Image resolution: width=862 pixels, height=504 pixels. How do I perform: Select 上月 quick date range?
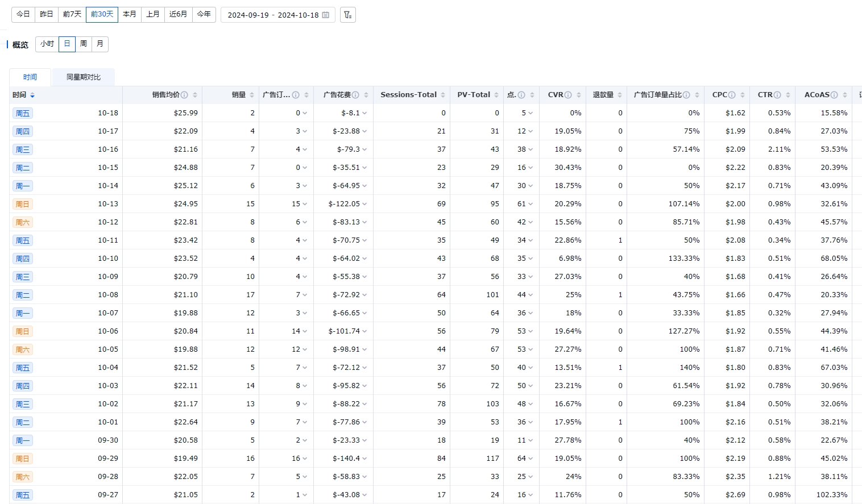[153, 14]
